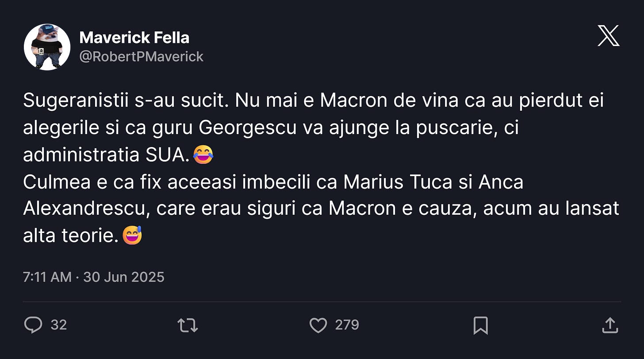This screenshot has width=644, height=359.
Task: Click the 7:11 AM timestamp
Action: coord(47,277)
